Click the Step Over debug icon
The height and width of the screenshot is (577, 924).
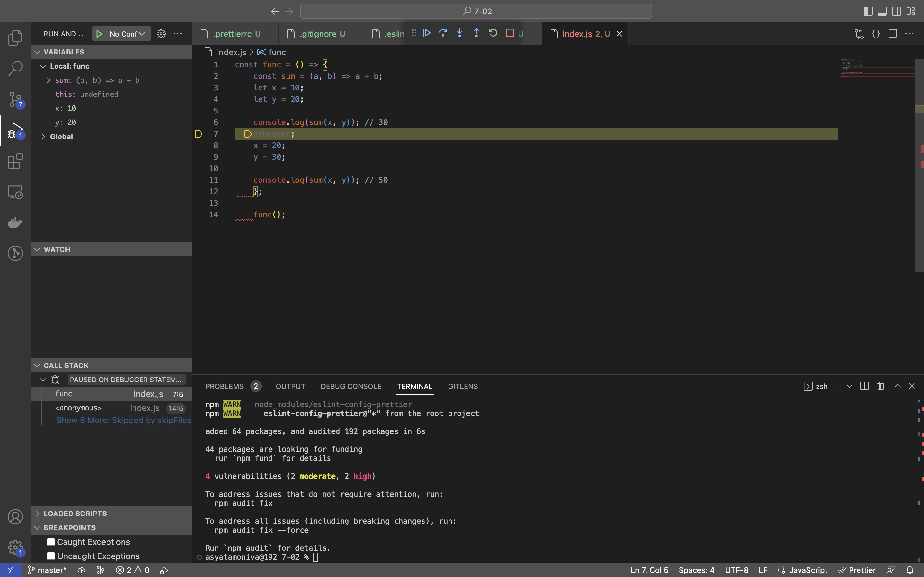[x=443, y=33]
